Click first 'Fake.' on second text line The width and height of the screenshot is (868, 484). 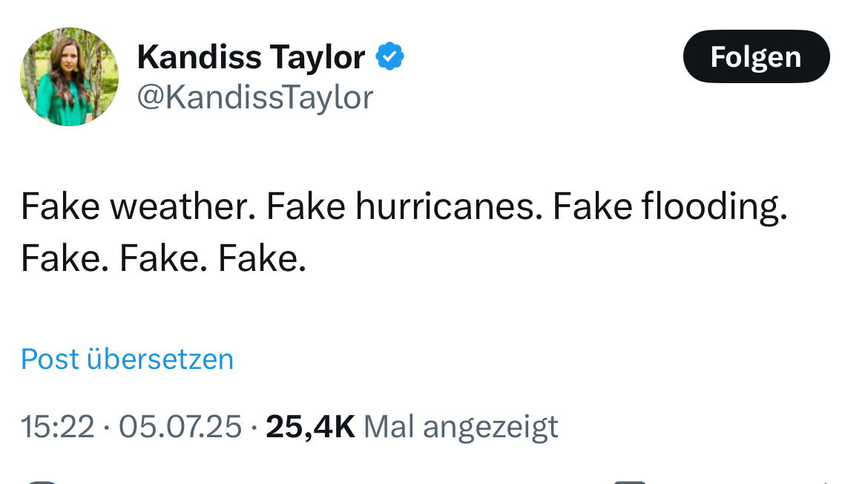(x=65, y=258)
